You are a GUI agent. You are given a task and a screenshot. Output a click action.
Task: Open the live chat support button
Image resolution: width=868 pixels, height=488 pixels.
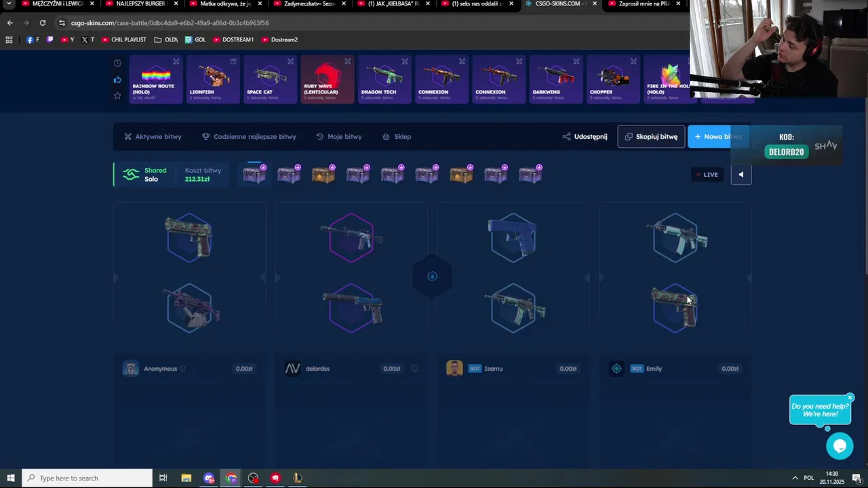click(840, 445)
